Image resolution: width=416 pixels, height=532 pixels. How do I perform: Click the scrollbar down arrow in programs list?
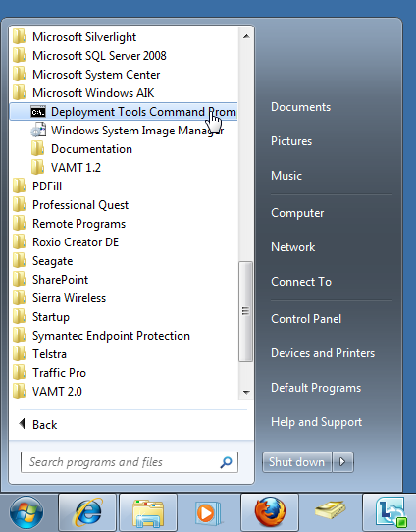[x=246, y=393]
